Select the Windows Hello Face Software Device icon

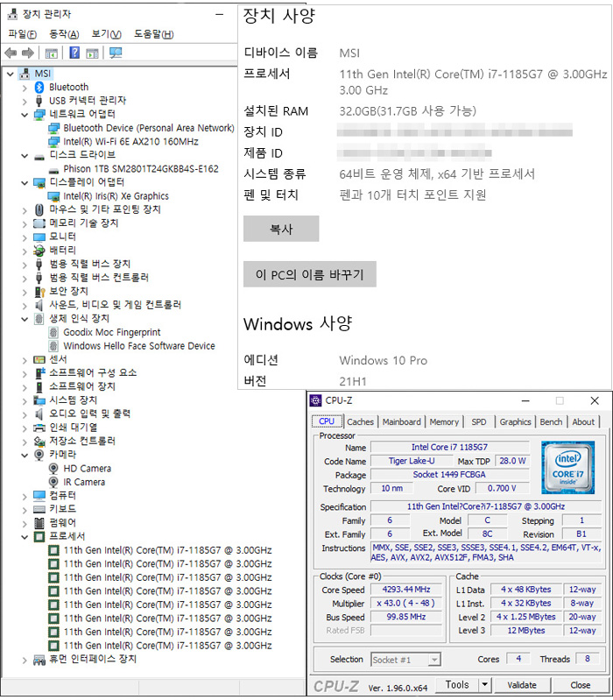pos(53,346)
